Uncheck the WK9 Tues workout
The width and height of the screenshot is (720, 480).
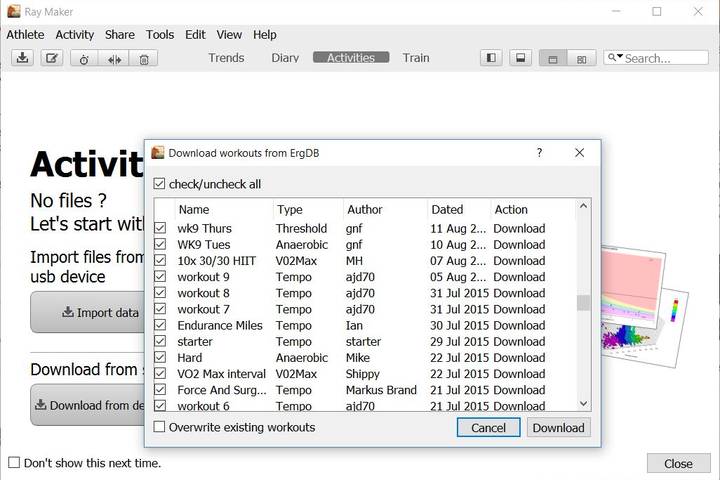160,244
